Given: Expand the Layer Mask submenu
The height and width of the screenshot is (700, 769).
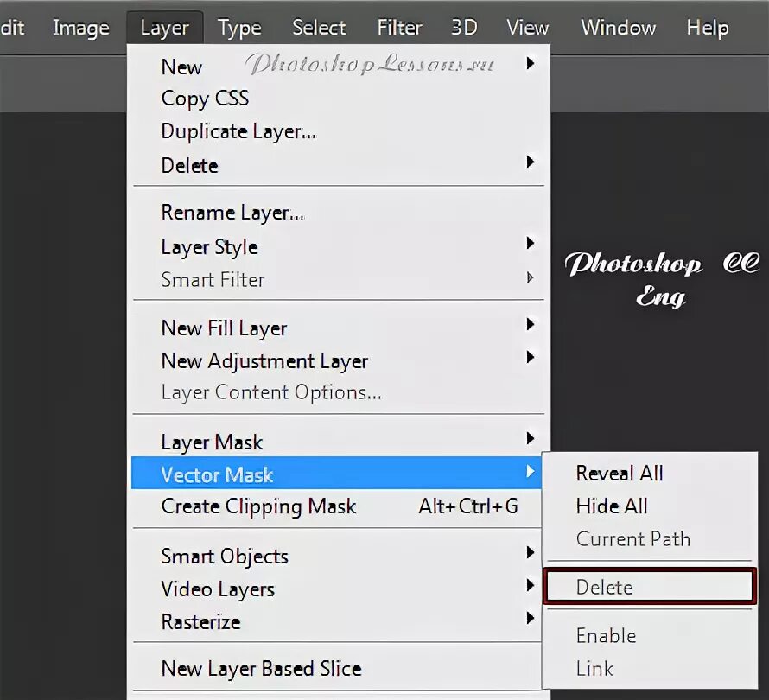Looking at the screenshot, I should click(x=339, y=442).
